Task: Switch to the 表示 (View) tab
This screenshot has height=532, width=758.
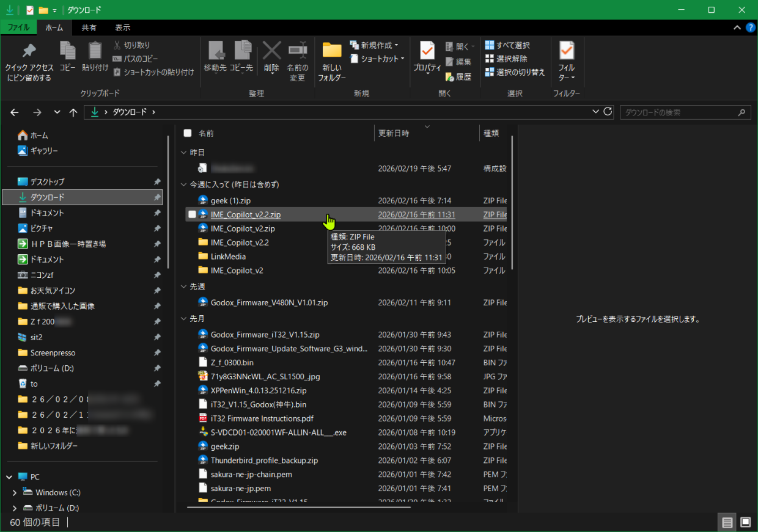Action: tap(122, 27)
